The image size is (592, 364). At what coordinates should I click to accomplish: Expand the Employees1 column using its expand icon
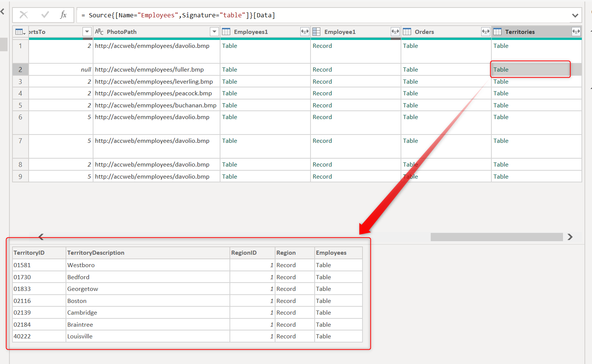pyautogui.click(x=304, y=32)
